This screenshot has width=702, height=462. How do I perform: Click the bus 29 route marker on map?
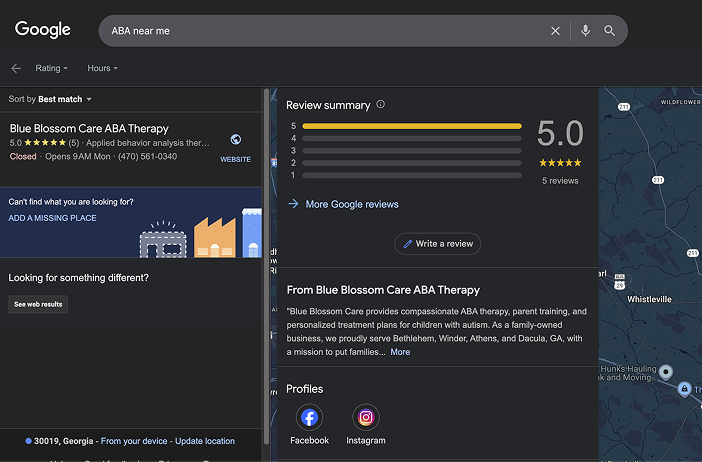[620, 282]
